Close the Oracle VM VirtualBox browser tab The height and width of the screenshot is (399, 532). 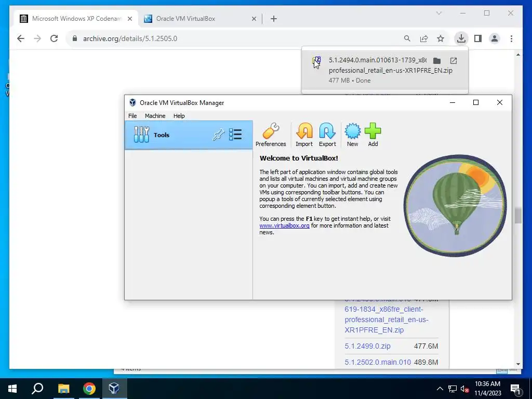tap(254, 19)
